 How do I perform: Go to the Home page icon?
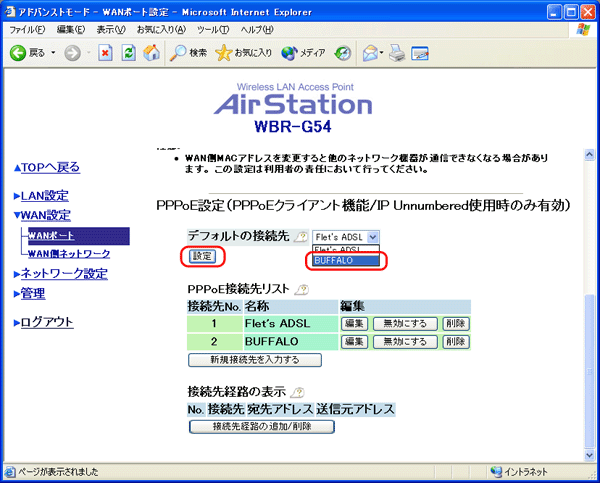[152, 53]
